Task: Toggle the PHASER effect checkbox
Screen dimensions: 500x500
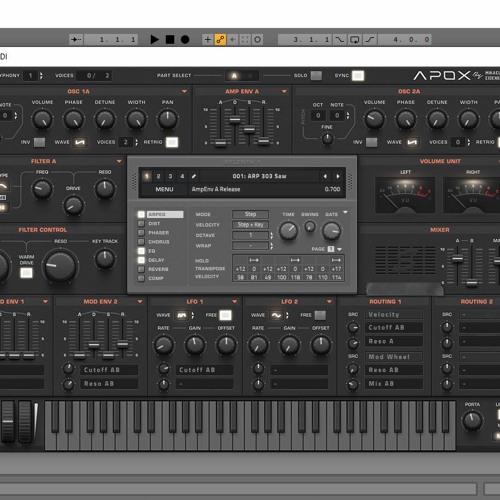Action: click(141, 233)
